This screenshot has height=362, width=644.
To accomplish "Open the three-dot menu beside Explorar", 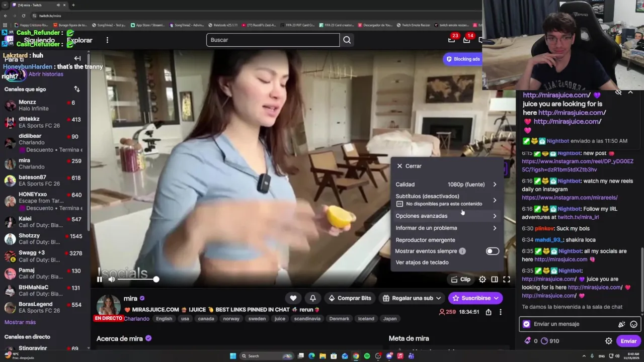I will (107, 40).
